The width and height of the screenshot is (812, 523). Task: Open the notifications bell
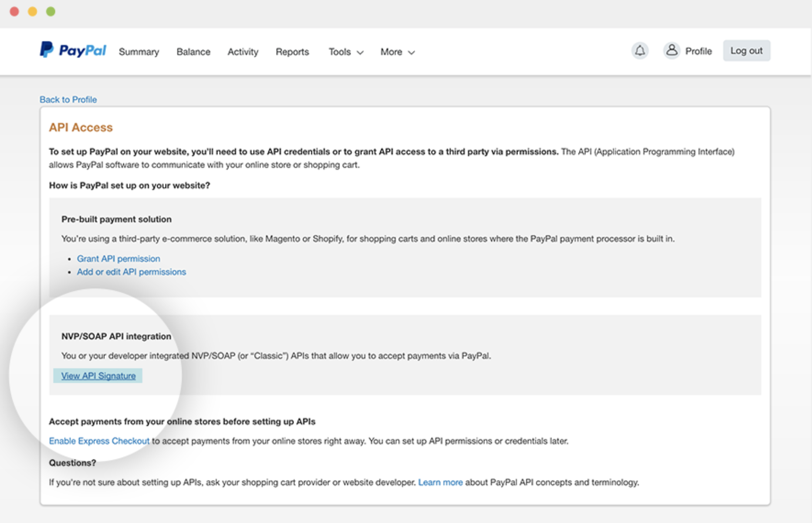(639, 51)
